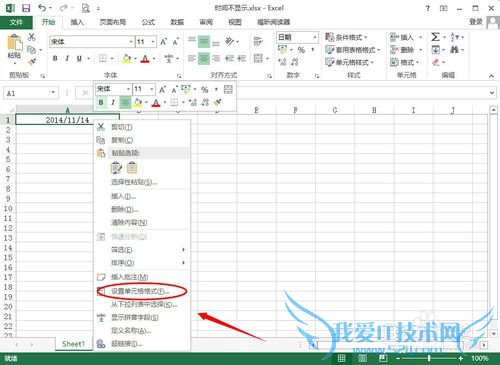
Task: Select the Sheet1 worksheet tab
Action: (73, 344)
